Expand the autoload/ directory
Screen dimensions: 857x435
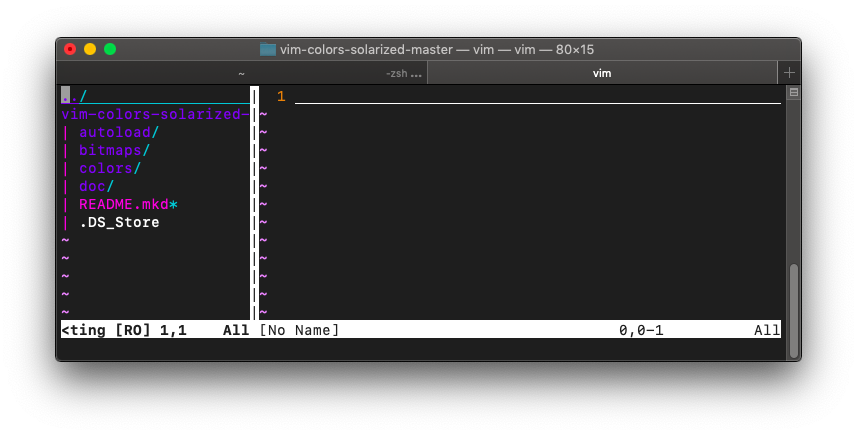(119, 132)
